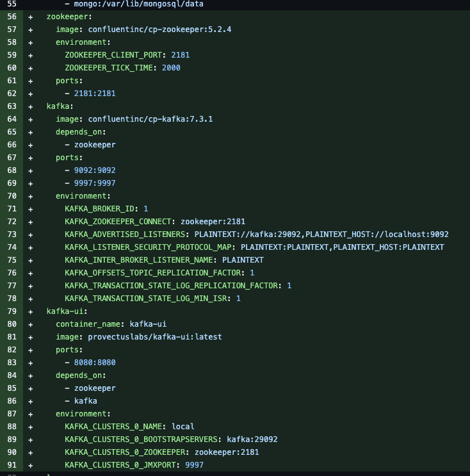Click the KAFKA_CLUSTERS_0_JMXPORT value 9997

(194, 464)
